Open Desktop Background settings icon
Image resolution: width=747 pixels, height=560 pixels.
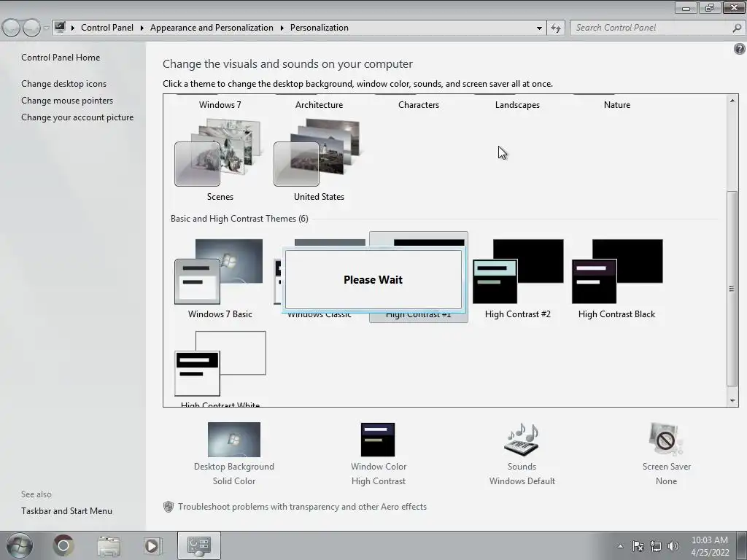234,439
